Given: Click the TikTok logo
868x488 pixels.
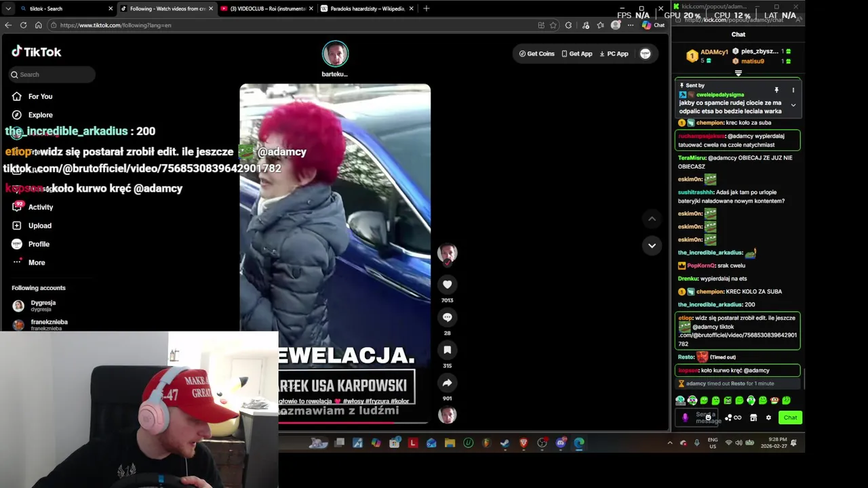Looking at the screenshot, I should click(36, 52).
